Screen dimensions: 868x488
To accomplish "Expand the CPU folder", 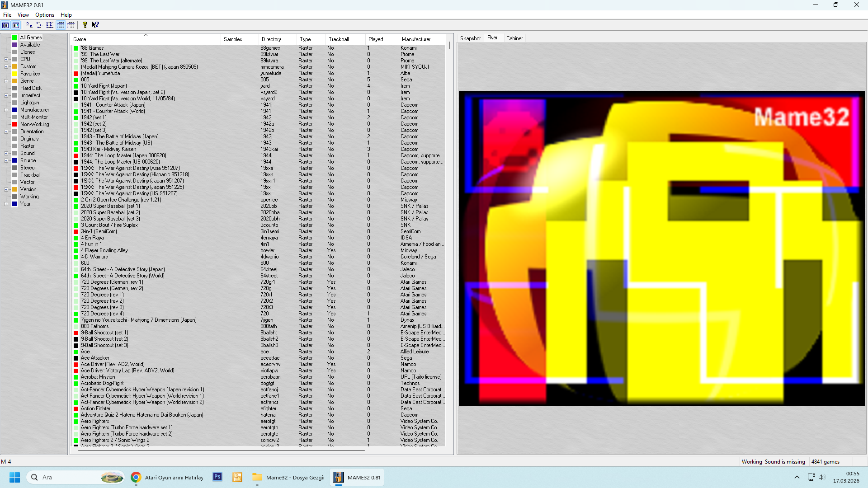I will coord(6,59).
